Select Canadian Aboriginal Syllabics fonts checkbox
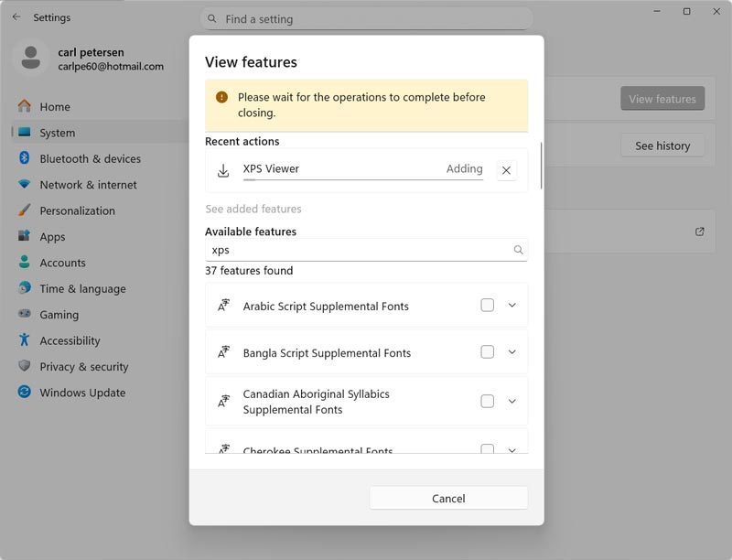This screenshot has height=560, width=732. pos(487,401)
